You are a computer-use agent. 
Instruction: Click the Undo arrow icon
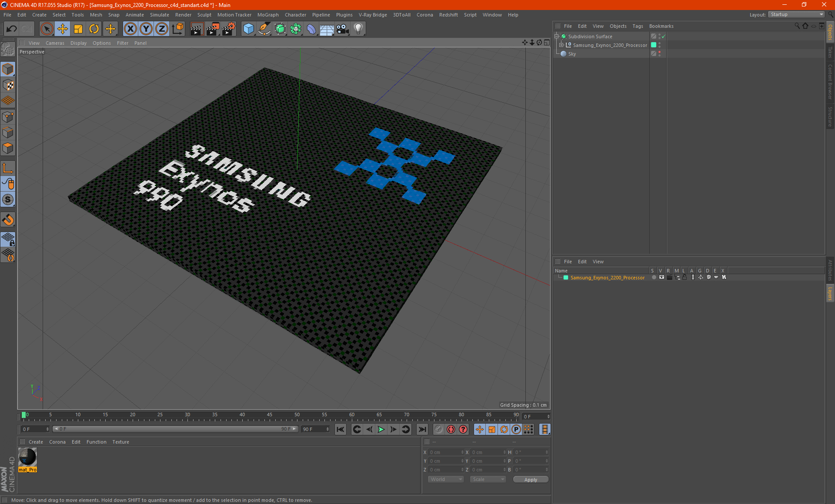(12, 29)
